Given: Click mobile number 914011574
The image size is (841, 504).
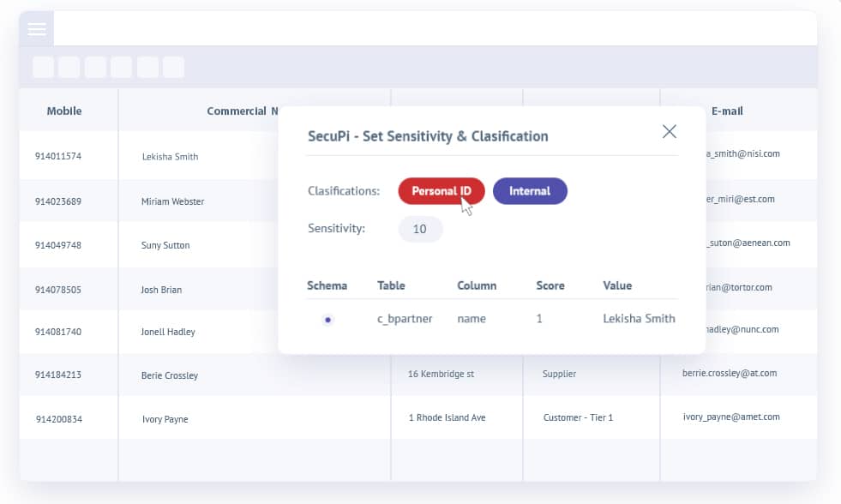Looking at the screenshot, I should pos(58,156).
